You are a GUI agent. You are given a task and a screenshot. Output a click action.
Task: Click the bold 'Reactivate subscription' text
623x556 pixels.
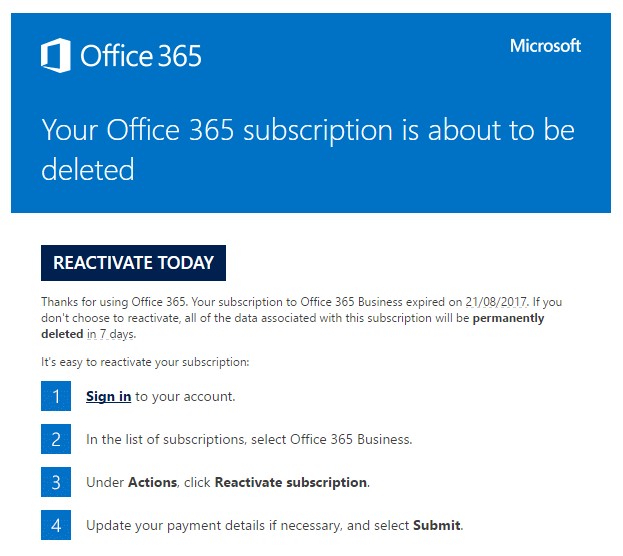click(290, 482)
